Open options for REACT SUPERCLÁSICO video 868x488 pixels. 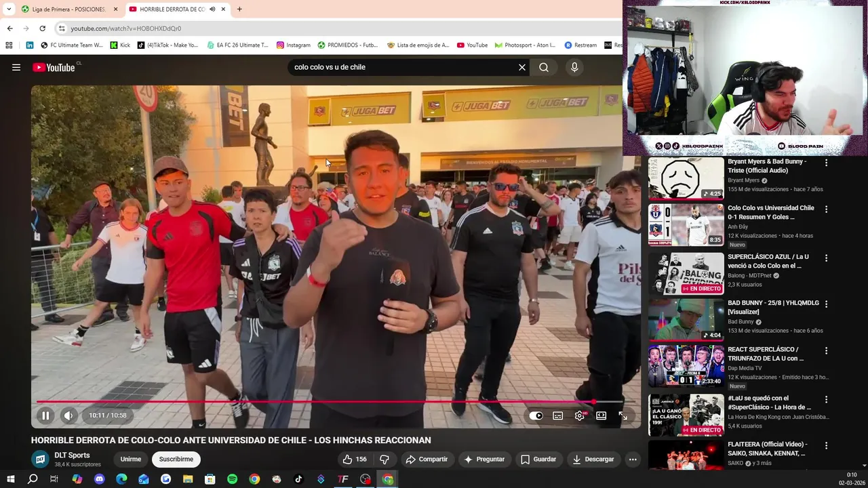coord(826,350)
